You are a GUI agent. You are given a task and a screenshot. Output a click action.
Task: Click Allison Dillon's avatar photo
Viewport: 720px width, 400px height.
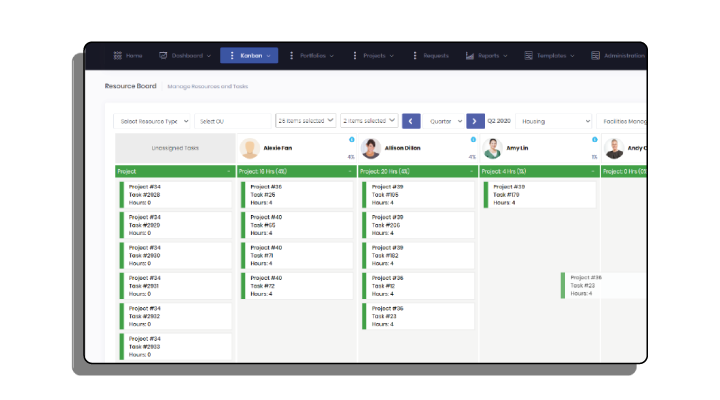pyautogui.click(x=371, y=148)
